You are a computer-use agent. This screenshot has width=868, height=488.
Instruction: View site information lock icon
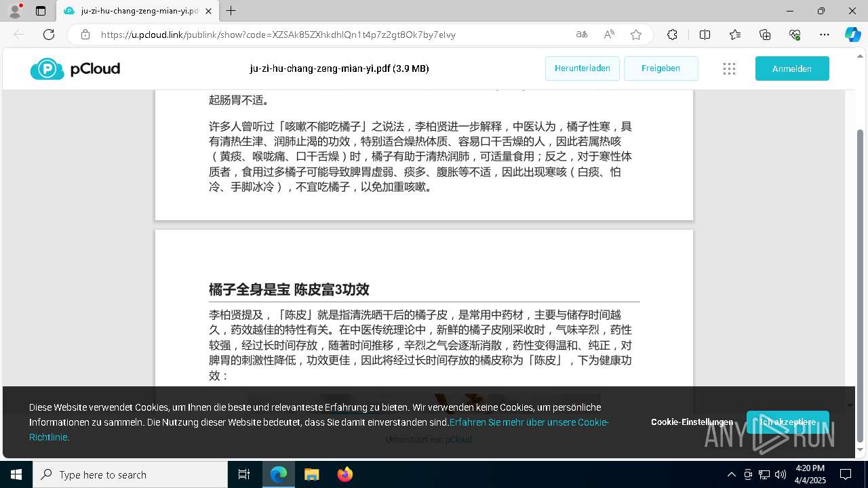pos(85,35)
